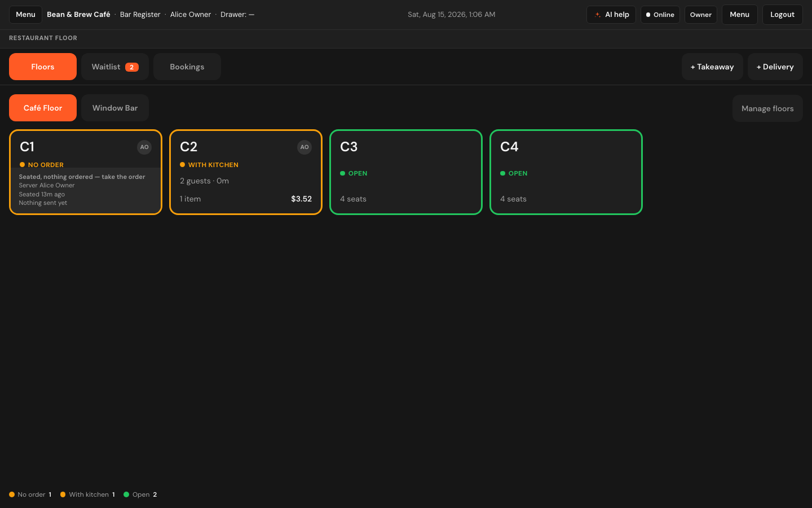The height and width of the screenshot is (508, 812).
Task: Add a new Takeaway order
Action: pos(712,67)
